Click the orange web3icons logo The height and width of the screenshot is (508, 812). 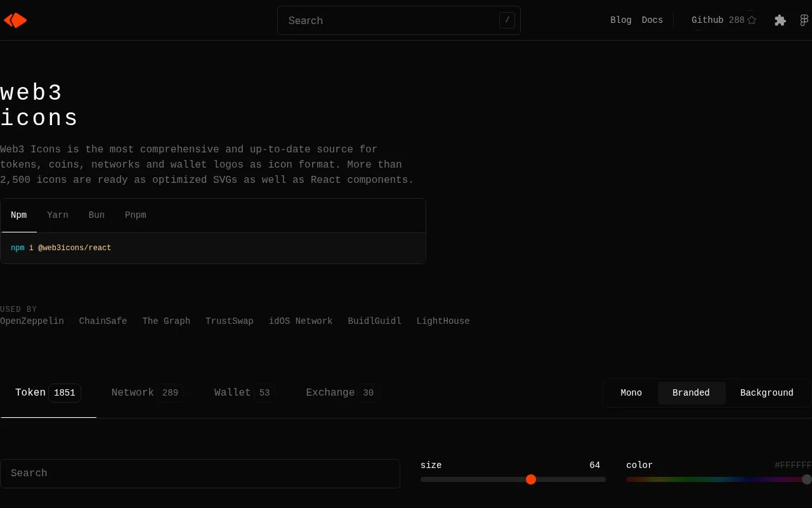click(x=15, y=20)
